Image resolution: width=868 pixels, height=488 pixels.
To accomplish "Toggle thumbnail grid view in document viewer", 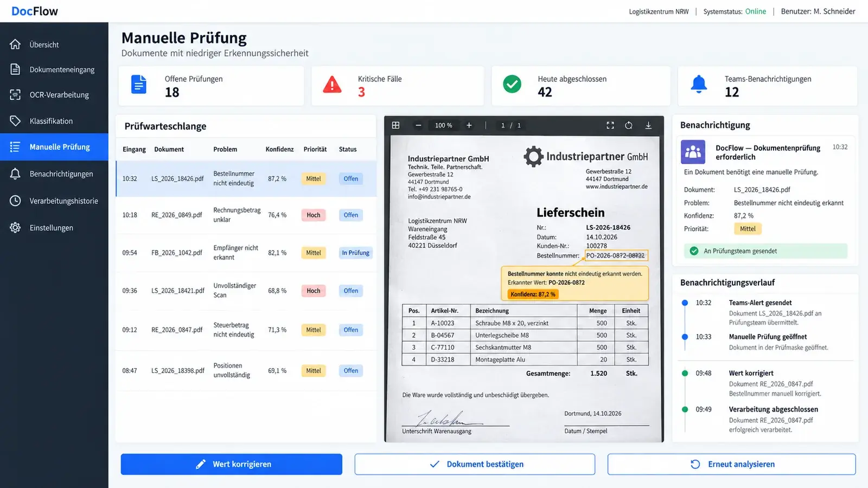I will [x=396, y=125].
